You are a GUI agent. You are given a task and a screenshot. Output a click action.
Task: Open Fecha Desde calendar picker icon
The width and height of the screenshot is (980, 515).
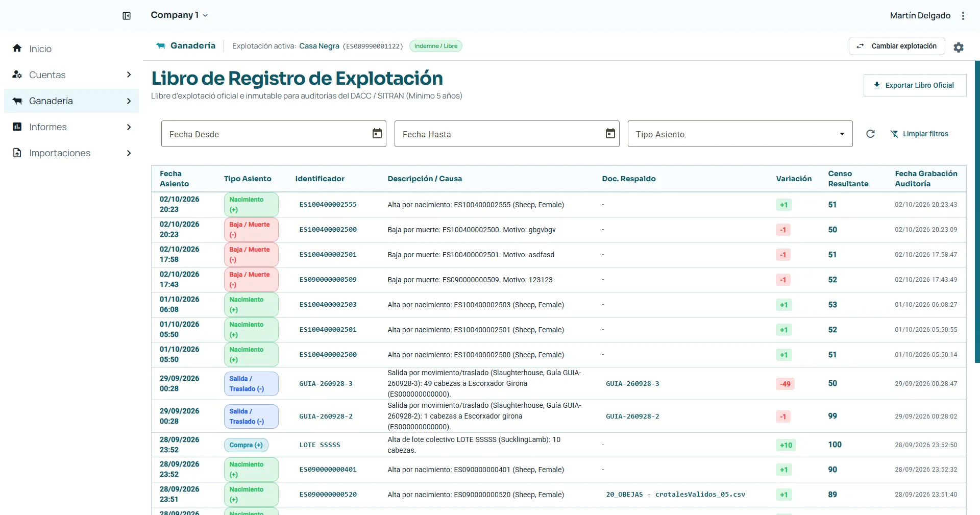coord(377,133)
